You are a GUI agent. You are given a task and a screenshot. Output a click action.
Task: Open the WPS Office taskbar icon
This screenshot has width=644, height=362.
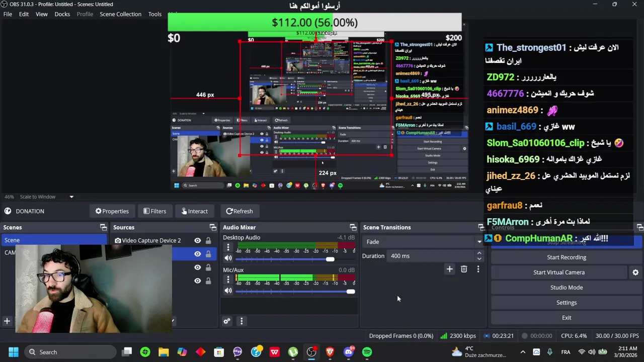point(274,352)
